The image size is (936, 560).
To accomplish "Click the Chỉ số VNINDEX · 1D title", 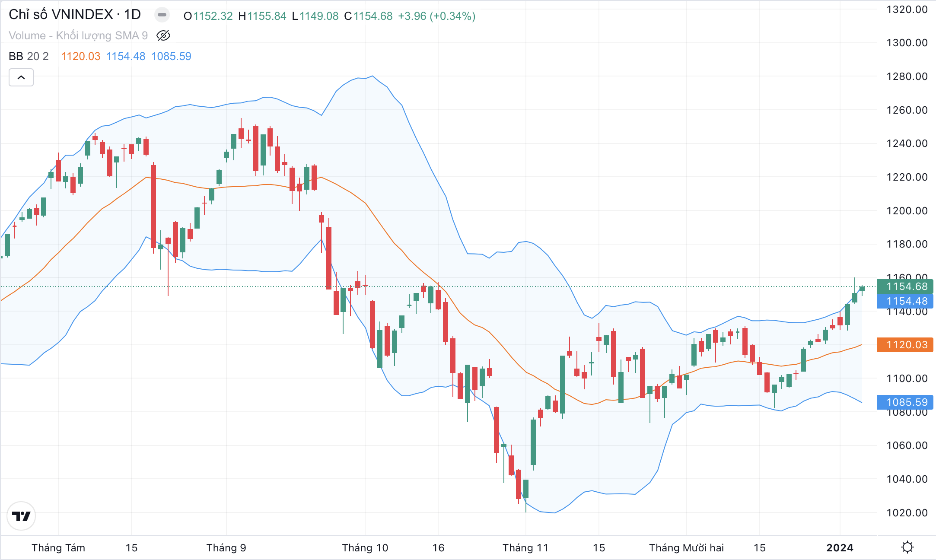I will coord(75,15).
